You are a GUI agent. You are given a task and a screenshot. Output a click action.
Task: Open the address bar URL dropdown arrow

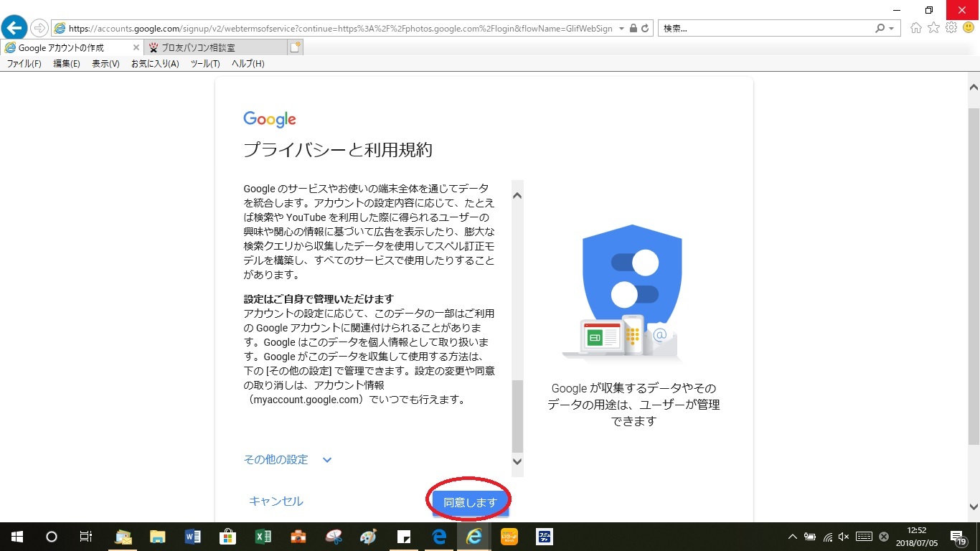coord(621,29)
